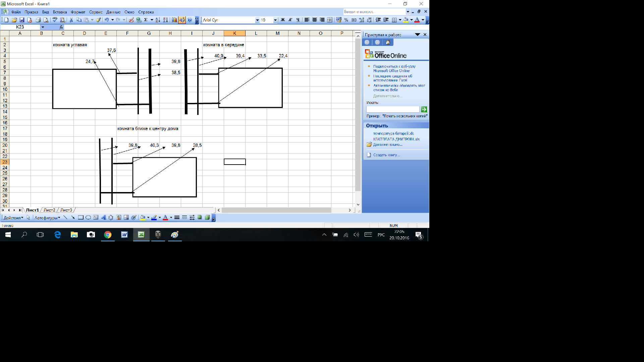
Task: Click Подключиться к веб-узлу Office Online link
Action: pos(394,69)
